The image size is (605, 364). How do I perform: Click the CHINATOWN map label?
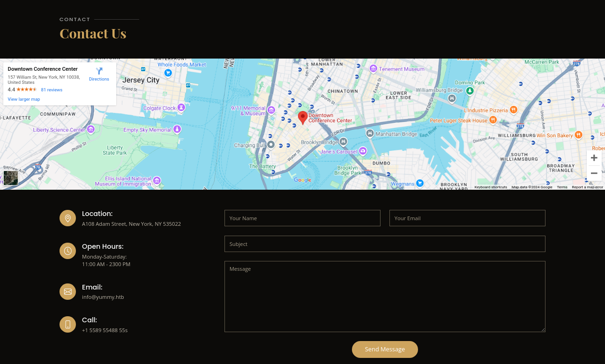tap(343, 91)
